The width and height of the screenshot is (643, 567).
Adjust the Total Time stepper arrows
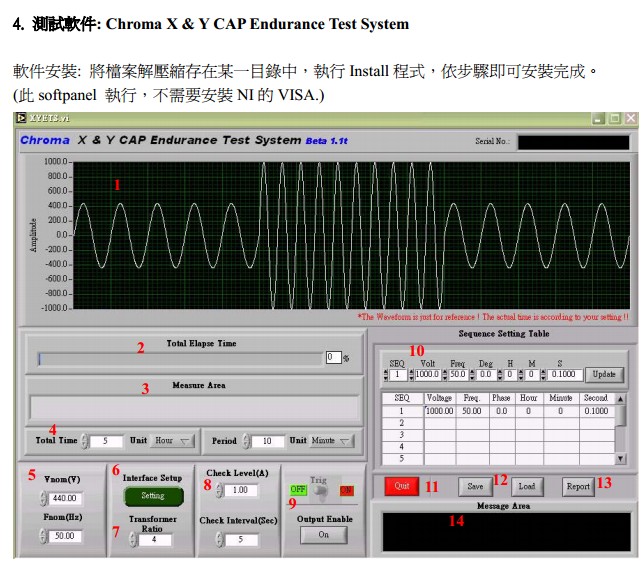coord(84,441)
